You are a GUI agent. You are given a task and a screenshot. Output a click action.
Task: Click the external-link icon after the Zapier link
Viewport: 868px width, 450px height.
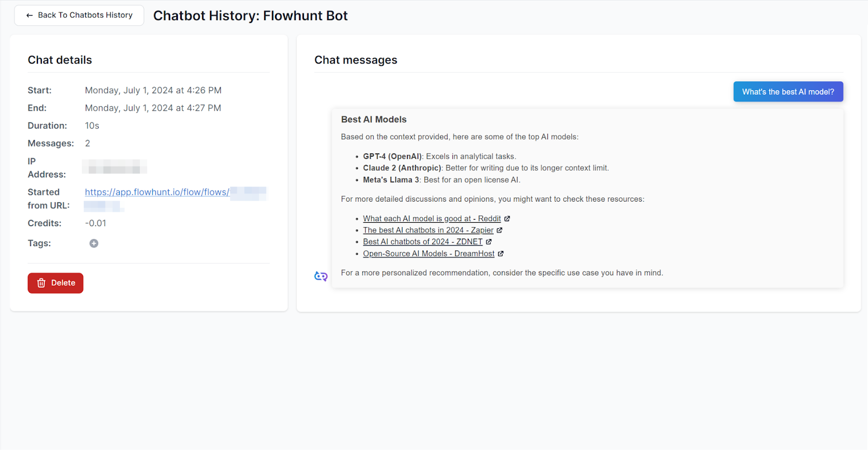500,229
